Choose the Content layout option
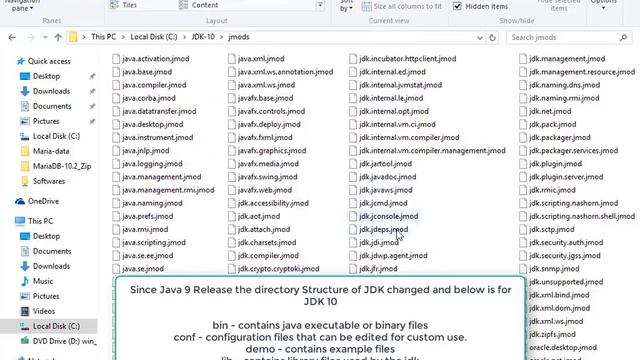Viewport: 640px width, 360px height. tap(199, 5)
